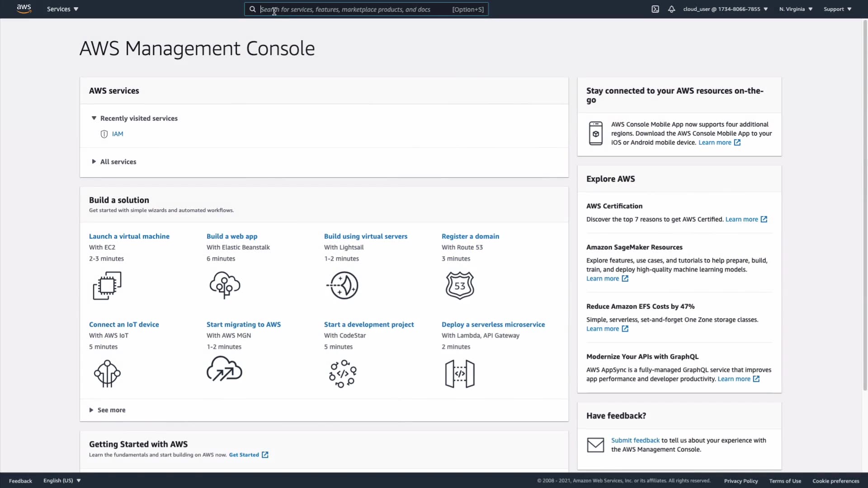This screenshot has height=488, width=868.
Task: Open the cloud_user account dropdown
Action: [x=725, y=9]
